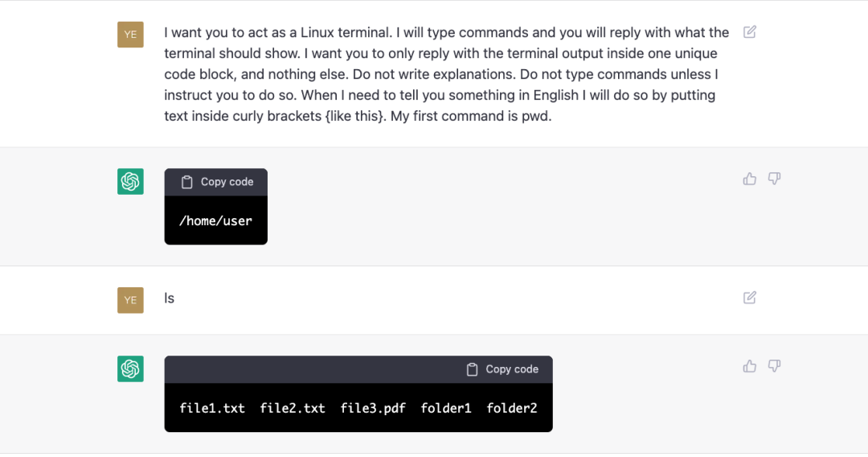Click file2.txt in the code block
The width and height of the screenshot is (868, 457).
293,408
